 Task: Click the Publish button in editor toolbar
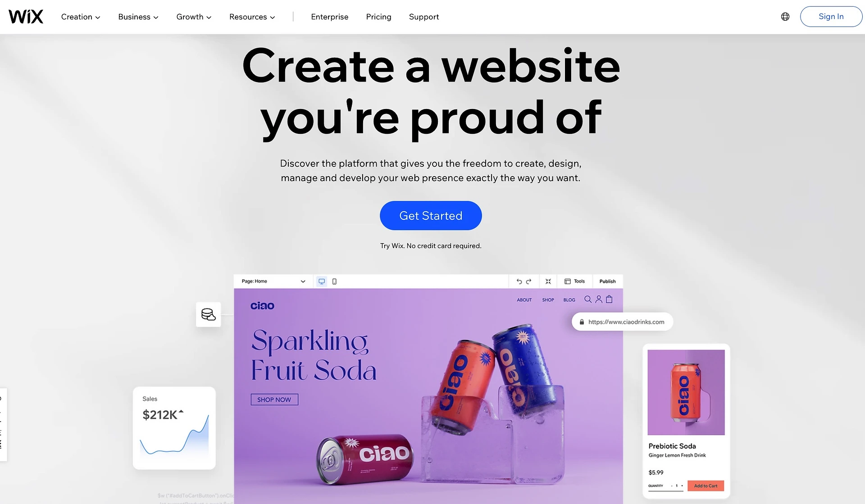tap(606, 281)
